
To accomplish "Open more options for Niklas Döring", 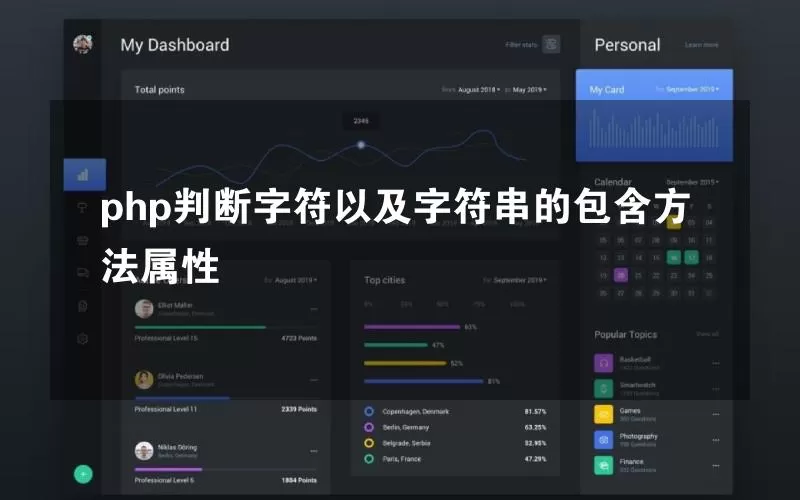I will coord(314,451).
